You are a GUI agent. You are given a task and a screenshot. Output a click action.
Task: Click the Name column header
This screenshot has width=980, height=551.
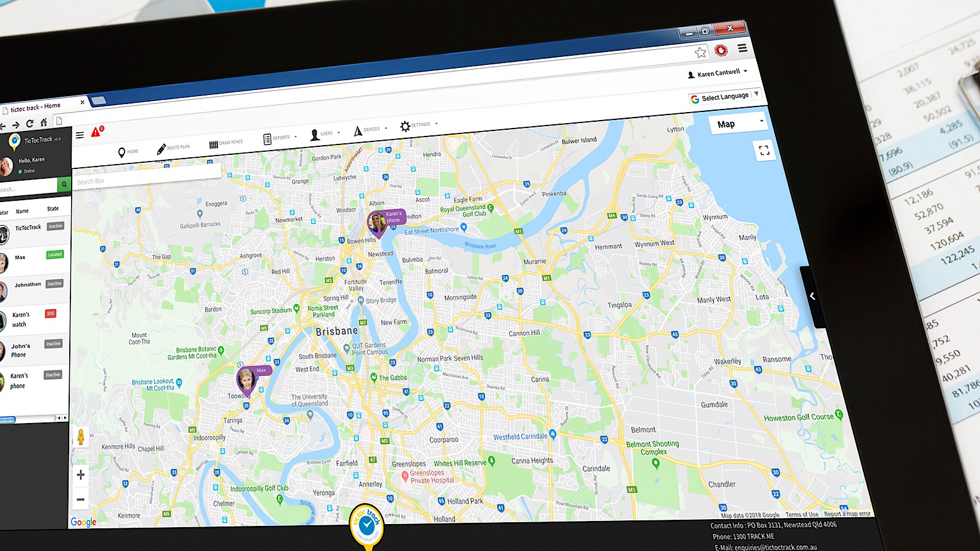[22, 211]
